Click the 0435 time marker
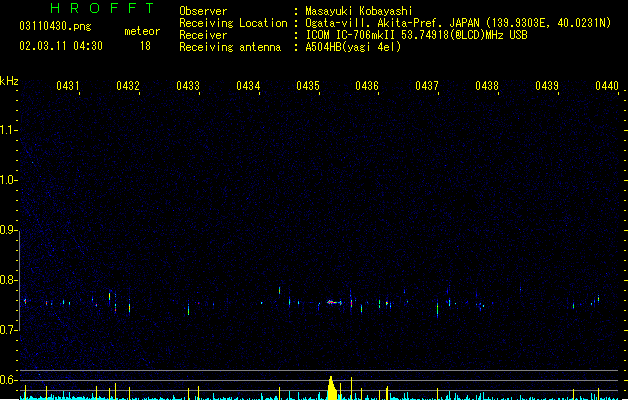The image size is (629, 400). 308,86
